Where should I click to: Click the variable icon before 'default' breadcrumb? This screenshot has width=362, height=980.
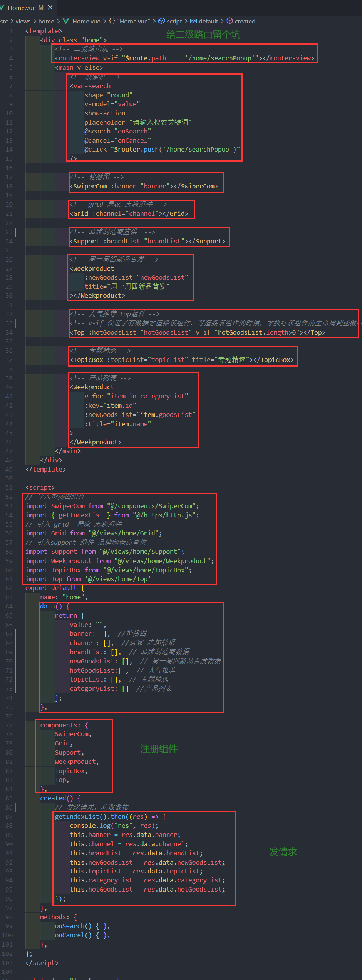[193, 21]
